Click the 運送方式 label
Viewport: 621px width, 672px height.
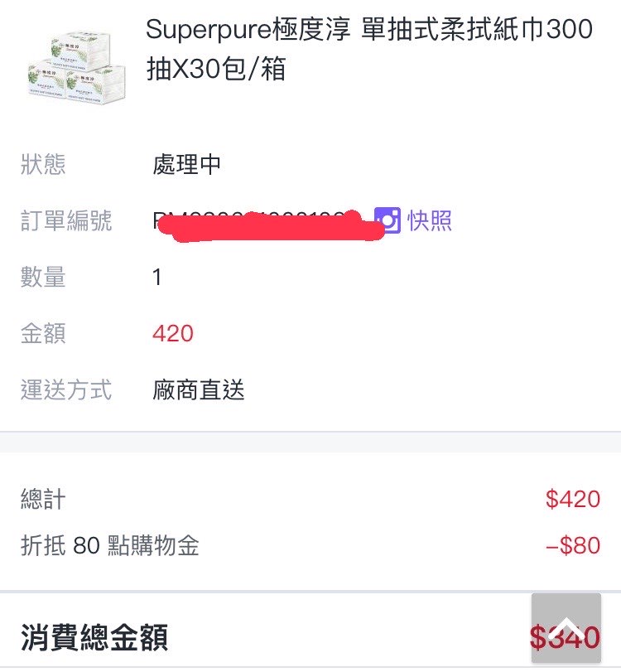pyautogui.click(x=66, y=389)
